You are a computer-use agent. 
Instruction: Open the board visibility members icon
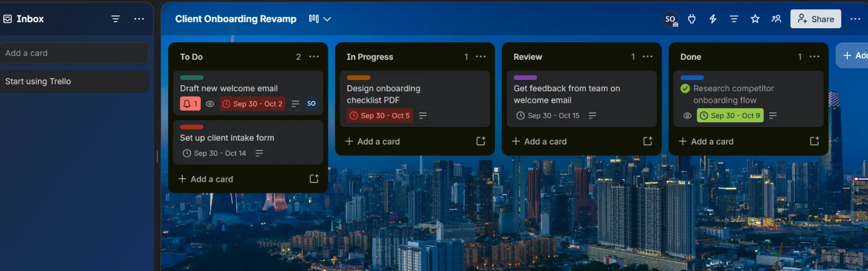pos(776,19)
